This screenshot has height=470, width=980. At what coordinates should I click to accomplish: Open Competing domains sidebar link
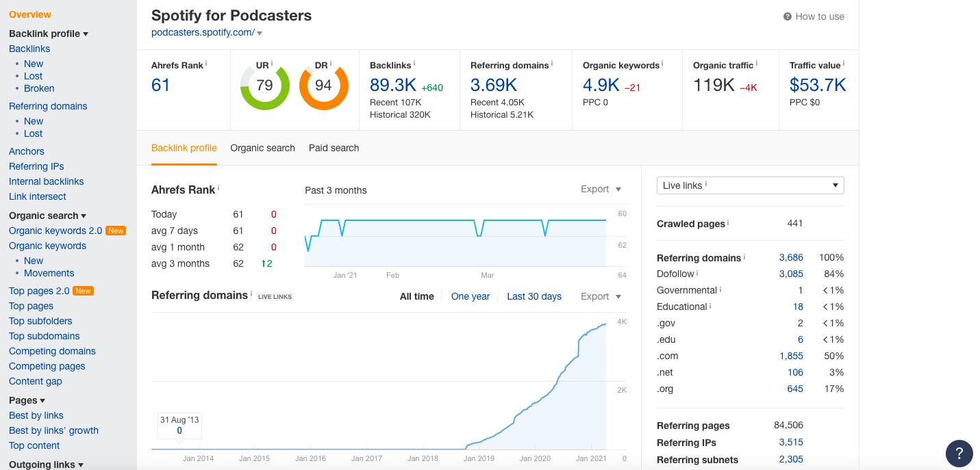[52, 351]
